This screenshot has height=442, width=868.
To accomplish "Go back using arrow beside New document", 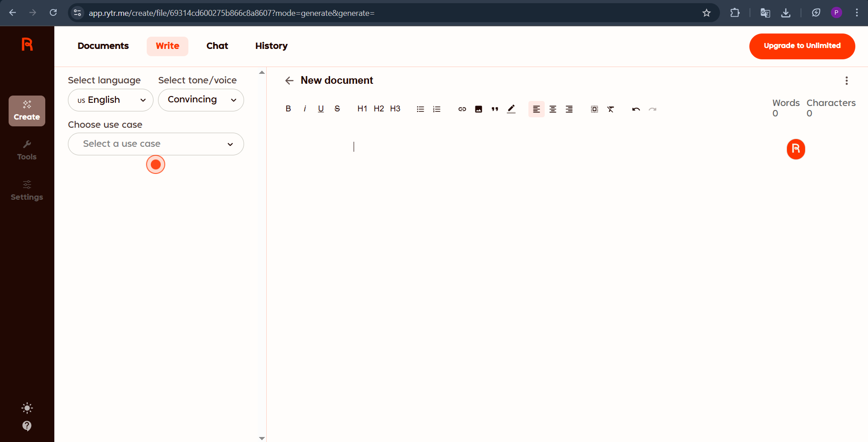I will click(x=289, y=81).
